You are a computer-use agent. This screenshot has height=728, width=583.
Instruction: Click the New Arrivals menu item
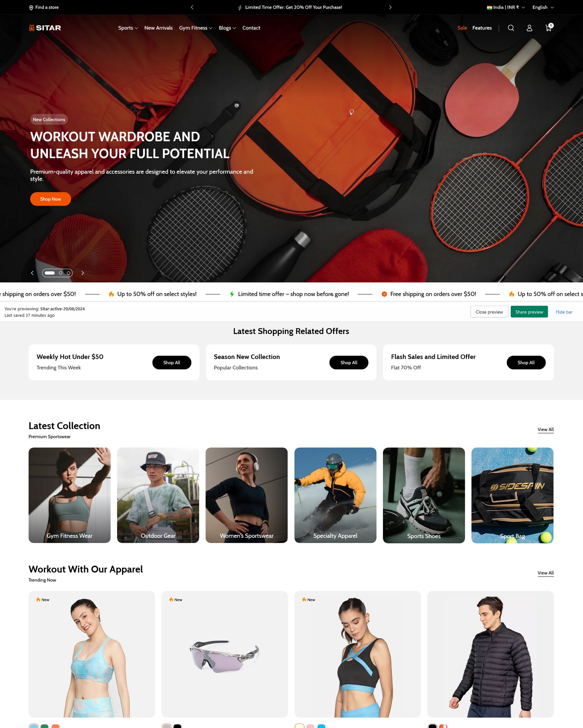click(x=158, y=28)
